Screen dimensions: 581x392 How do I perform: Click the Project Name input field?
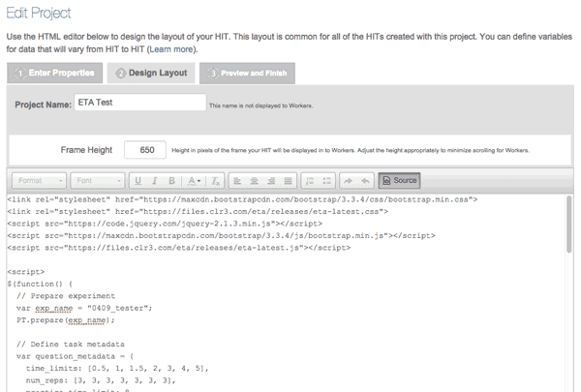click(140, 103)
